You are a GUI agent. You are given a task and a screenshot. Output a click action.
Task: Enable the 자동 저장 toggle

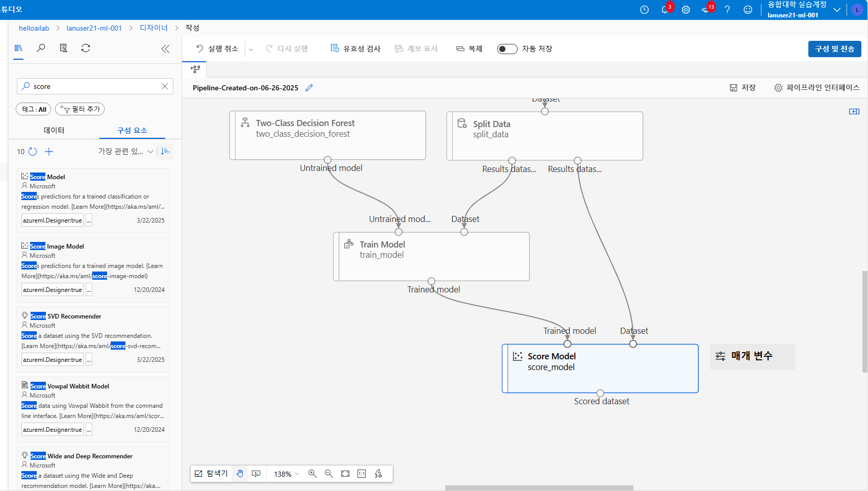[x=507, y=48]
